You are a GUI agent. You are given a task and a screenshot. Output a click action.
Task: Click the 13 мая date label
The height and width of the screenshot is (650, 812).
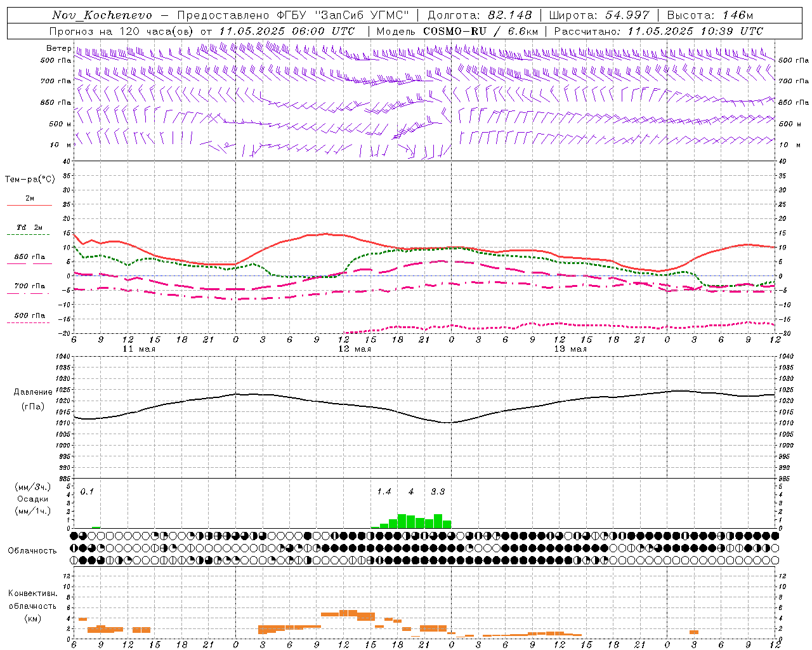[570, 349]
